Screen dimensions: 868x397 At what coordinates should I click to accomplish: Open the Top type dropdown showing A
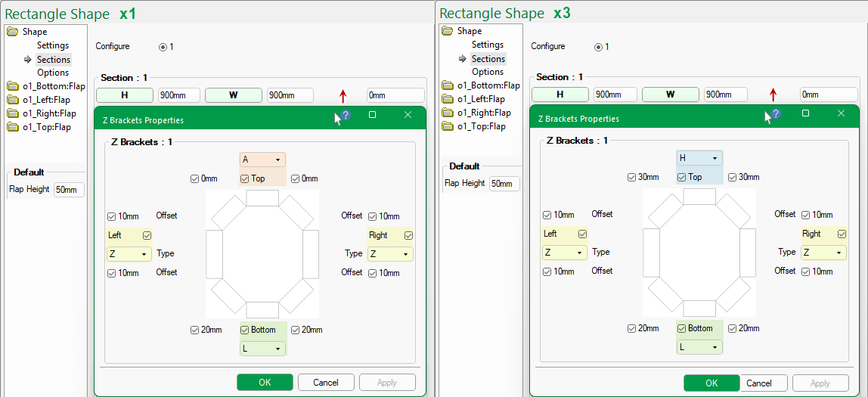tap(262, 160)
